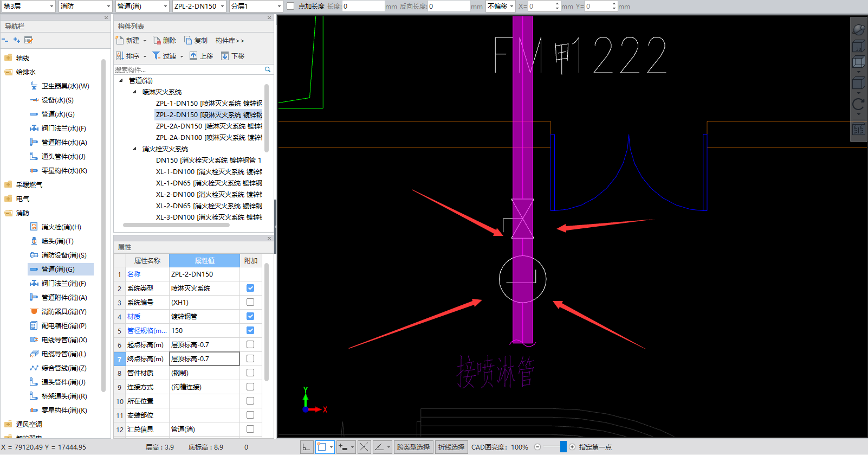Adjust the CAD图亮度 brightness slider
This screenshot has width=868, height=455.
click(563, 447)
